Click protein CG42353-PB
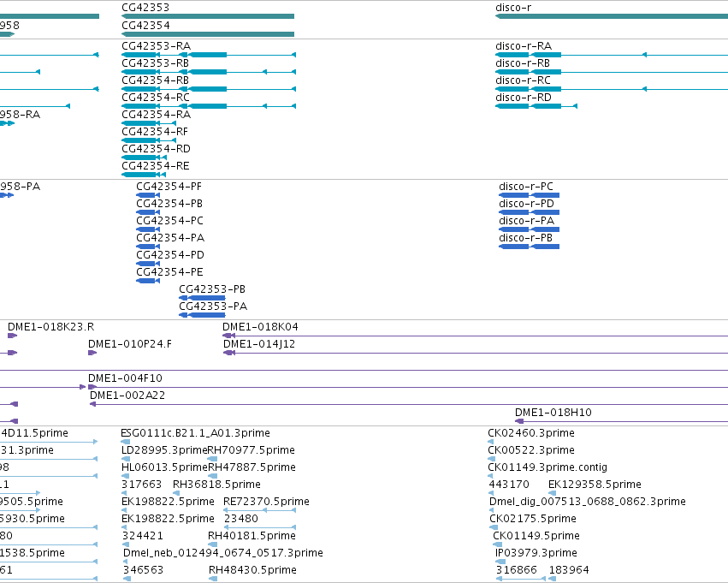Viewport: 728px width, 583px height. 212,289
